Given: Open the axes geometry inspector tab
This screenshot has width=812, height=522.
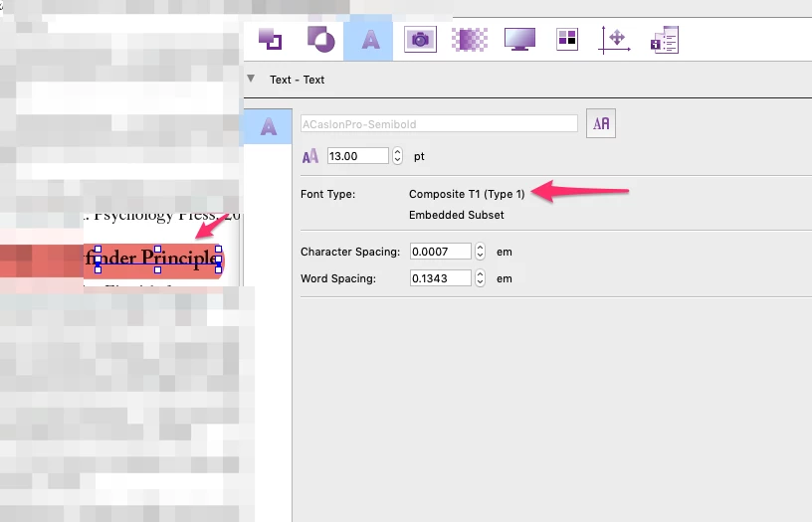Looking at the screenshot, I should [614, 40].
